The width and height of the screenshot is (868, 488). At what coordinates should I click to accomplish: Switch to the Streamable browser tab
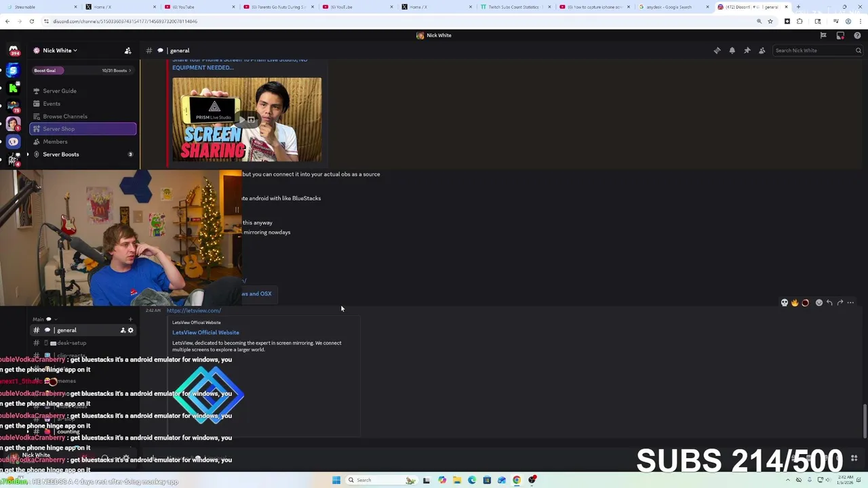point(39,7)
